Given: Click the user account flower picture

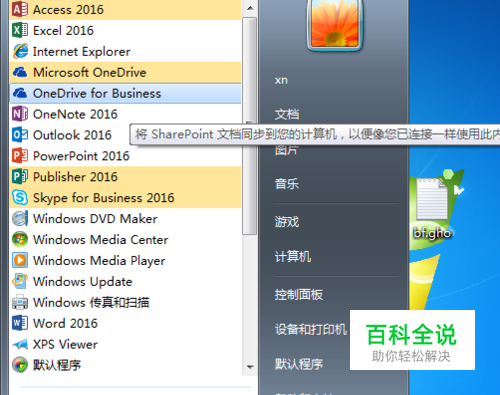Looking at the screenshot, I should coord(335,24).
